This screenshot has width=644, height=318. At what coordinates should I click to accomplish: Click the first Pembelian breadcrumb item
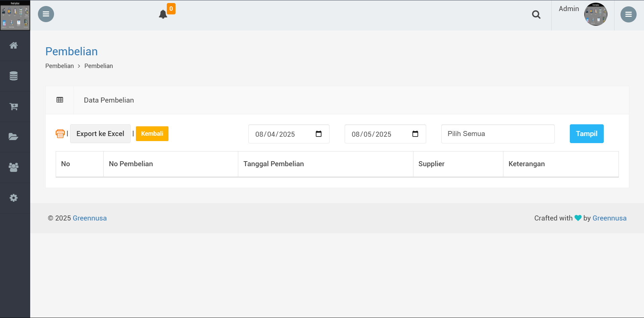(59, 66)
